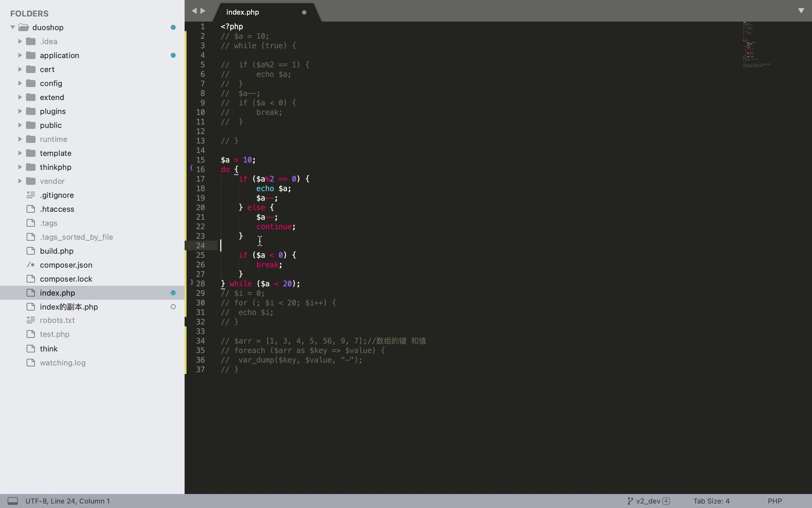This screenshot has height=508, width=812.
Task: Place cursor on line number 15
Action: click(x=200, y=160)
